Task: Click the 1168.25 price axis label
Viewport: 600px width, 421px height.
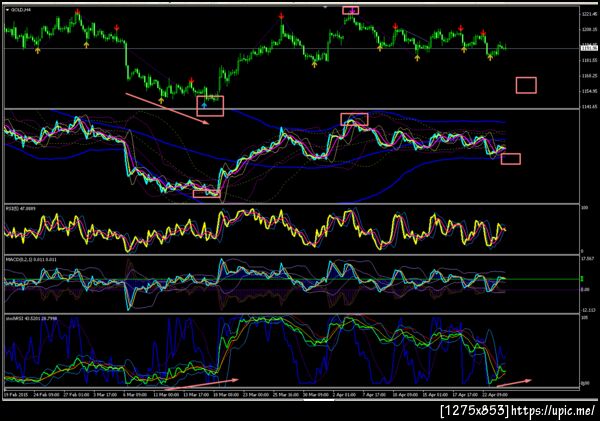Action: coord(589,76)
